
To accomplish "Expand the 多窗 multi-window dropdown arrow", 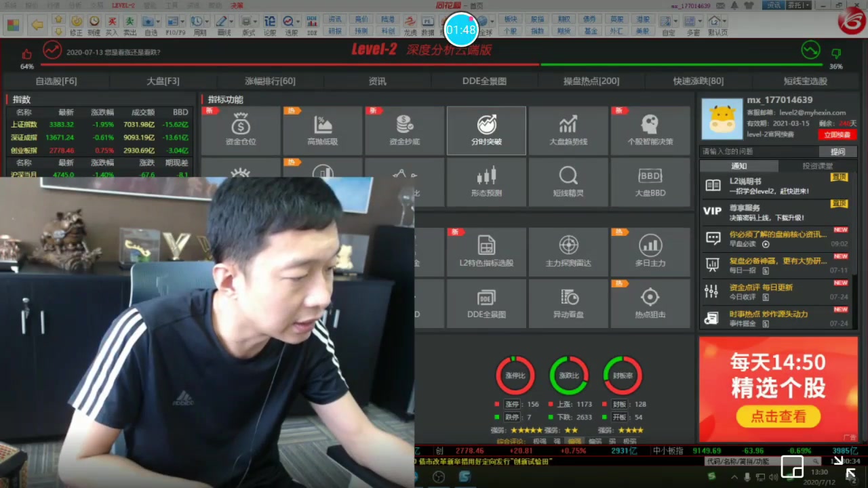I will (701, 22).
